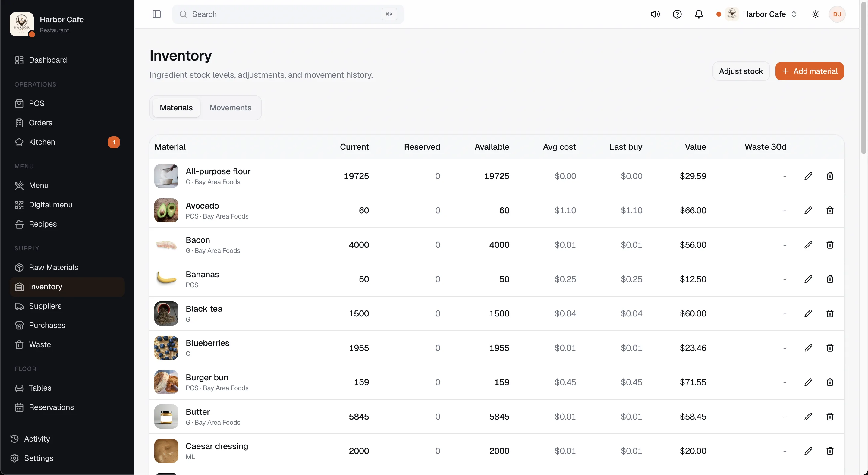
Task: Click the Caesar dressing name
Action: point(217,446)
